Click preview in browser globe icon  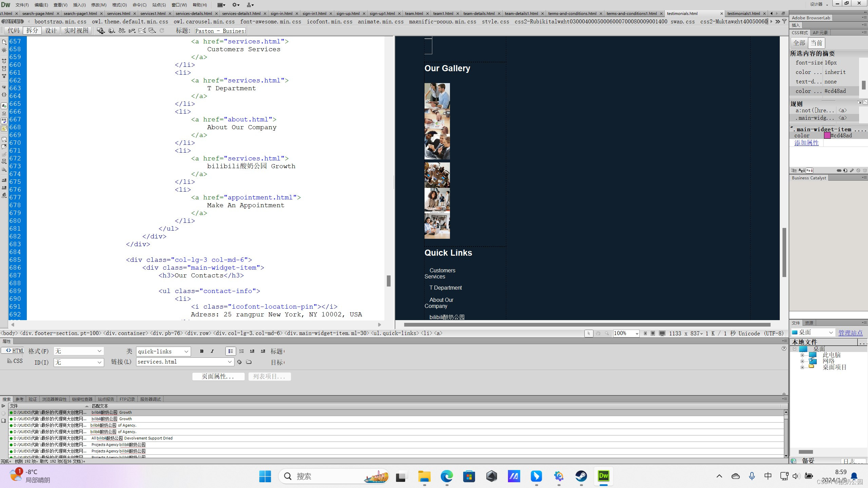111,31
